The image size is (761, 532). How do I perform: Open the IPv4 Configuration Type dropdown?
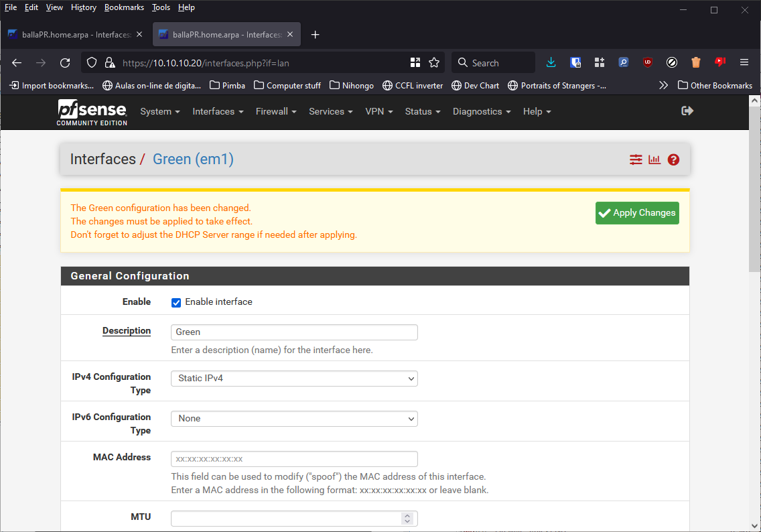294,379
